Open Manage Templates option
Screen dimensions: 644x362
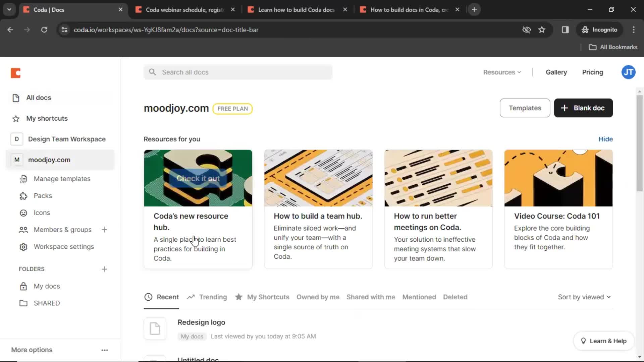62,179
